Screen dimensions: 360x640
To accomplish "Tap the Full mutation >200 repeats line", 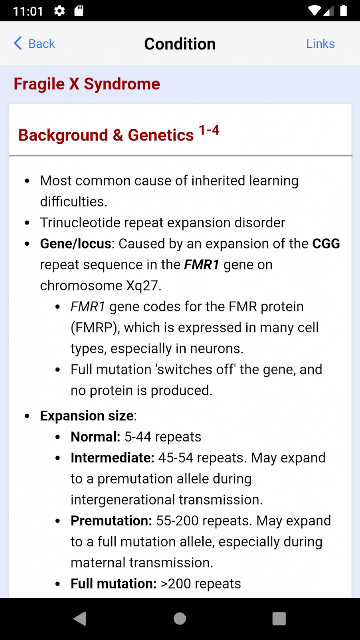I will [x=156, y=584].
